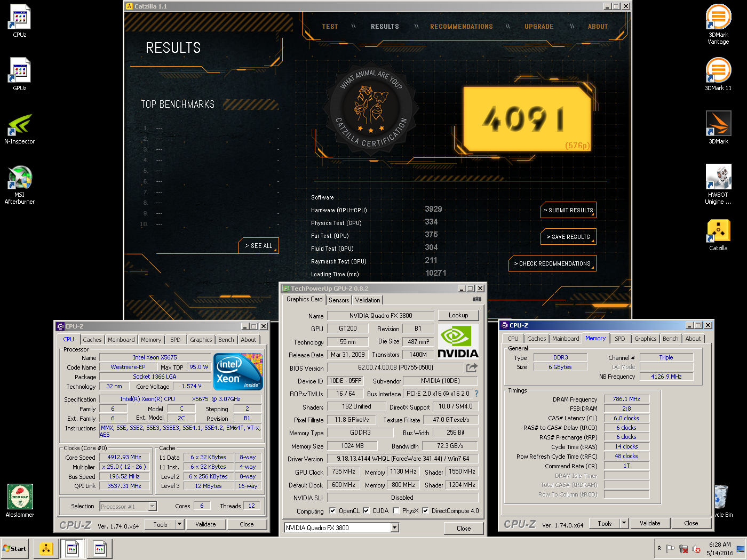Click SEE ALL top benchmarks button
Viewport: 747px width, 560px height.
click(x=259, y=246)
